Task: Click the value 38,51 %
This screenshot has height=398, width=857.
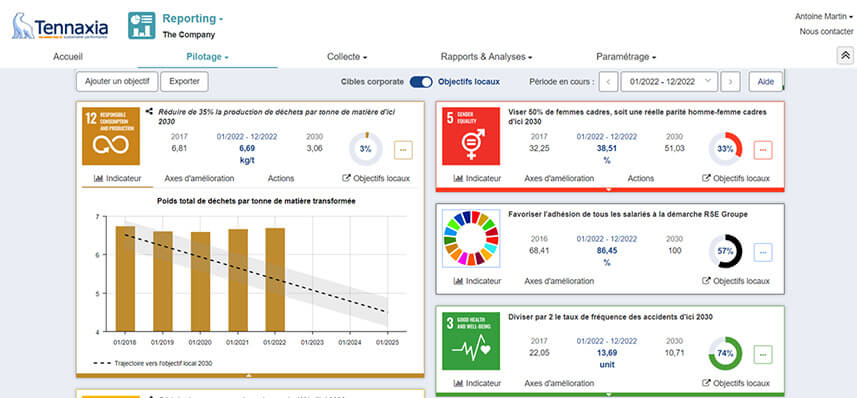Action: click(x=607, y=154)
